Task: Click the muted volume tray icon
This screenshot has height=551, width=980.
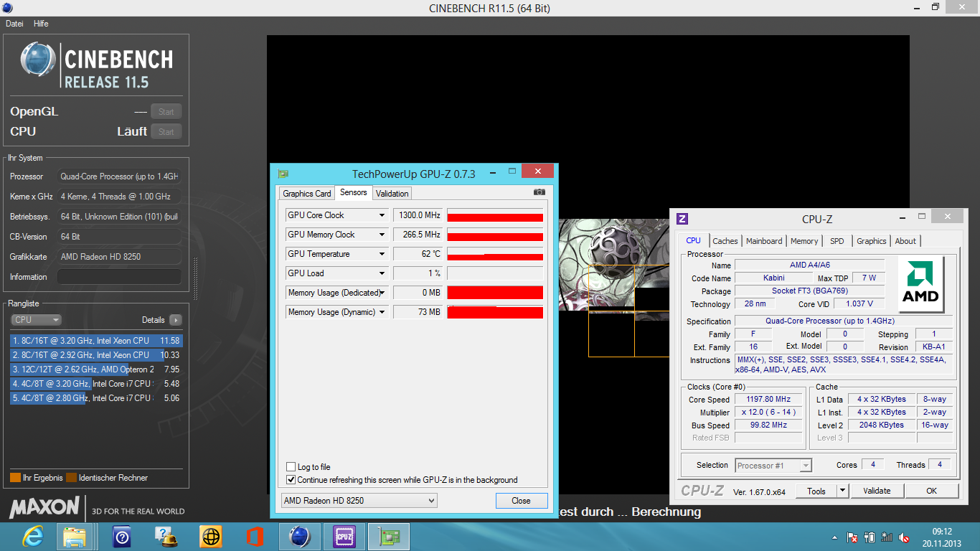Action: point(905,537)
